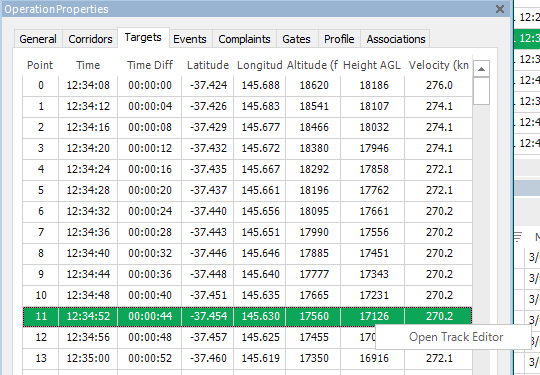Click velocity cell 276.0

click(438, 85)
